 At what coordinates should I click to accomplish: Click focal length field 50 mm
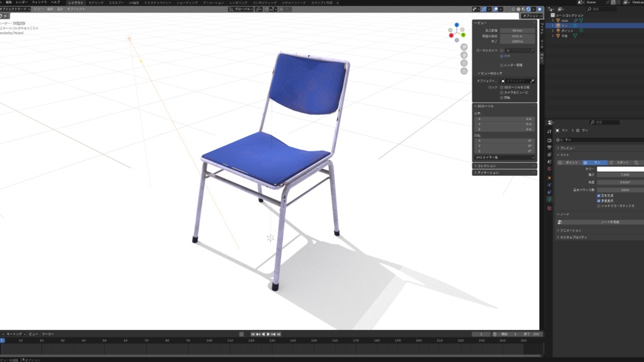pyautogui.click(x=518, y=30)
